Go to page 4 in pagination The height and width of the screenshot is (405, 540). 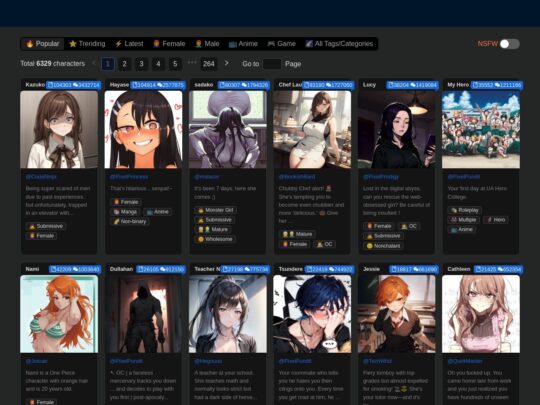pos(158,64)
